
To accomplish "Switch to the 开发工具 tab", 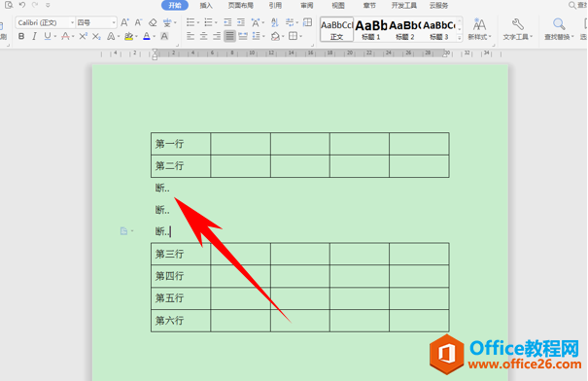I will coord(404,5).
